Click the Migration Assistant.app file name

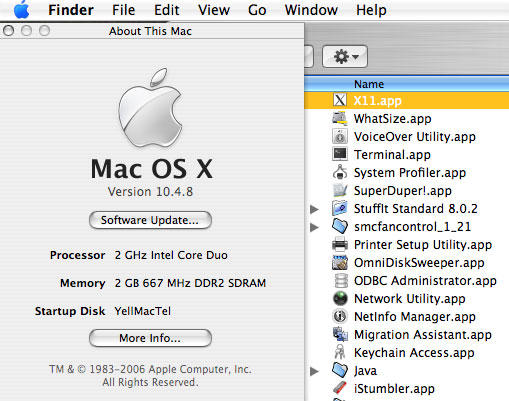pyautogui.click(x=423, y=335)
